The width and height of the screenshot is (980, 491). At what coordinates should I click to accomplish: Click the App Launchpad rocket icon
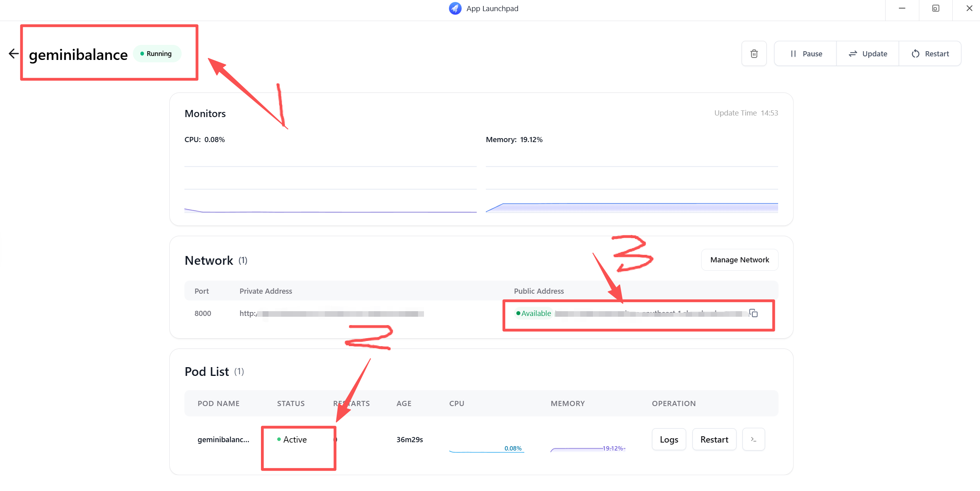tap(455, 8)
